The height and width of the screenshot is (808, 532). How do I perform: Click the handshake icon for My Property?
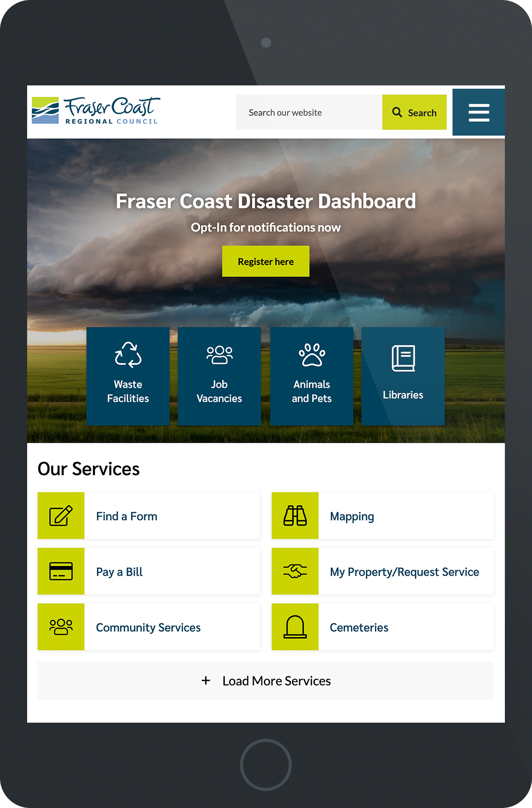coord(295,572)
